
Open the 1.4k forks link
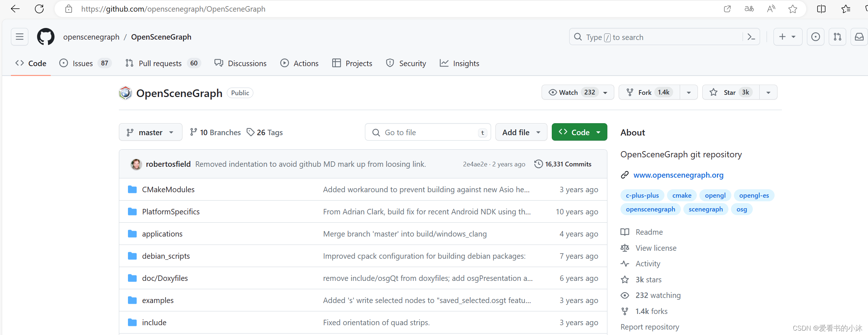click(x=644, y=311)
